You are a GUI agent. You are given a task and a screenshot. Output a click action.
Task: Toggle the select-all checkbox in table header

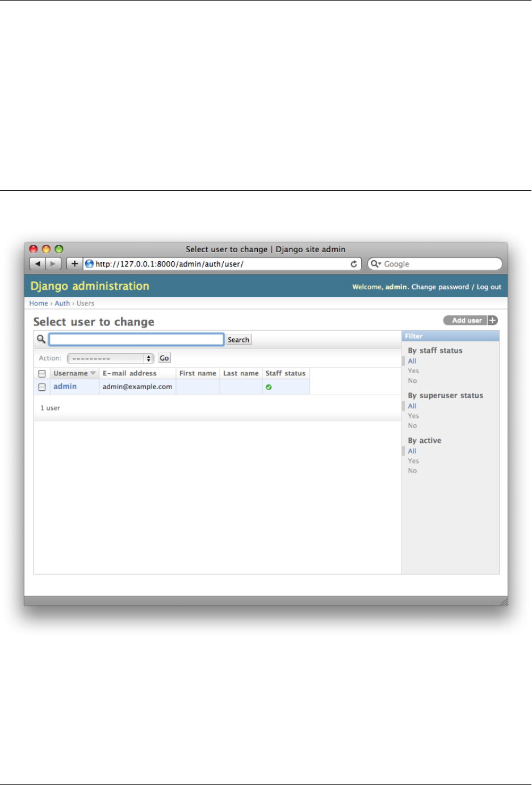click(x=41, y=374)
